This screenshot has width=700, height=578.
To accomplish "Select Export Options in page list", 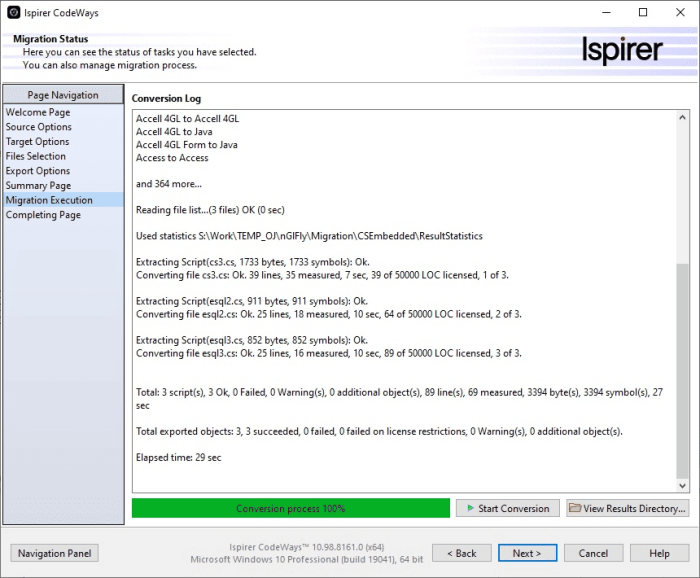I will pos(38,171).
